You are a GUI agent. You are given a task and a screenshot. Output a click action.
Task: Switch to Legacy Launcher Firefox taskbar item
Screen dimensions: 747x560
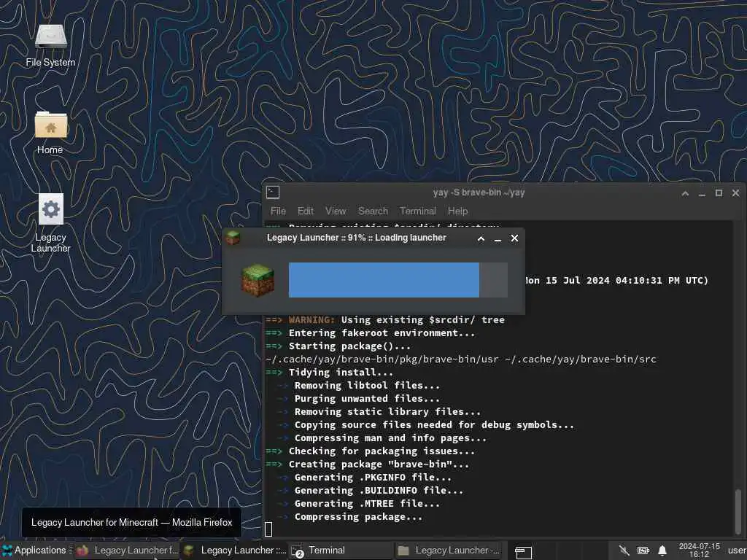pos(128,551)
